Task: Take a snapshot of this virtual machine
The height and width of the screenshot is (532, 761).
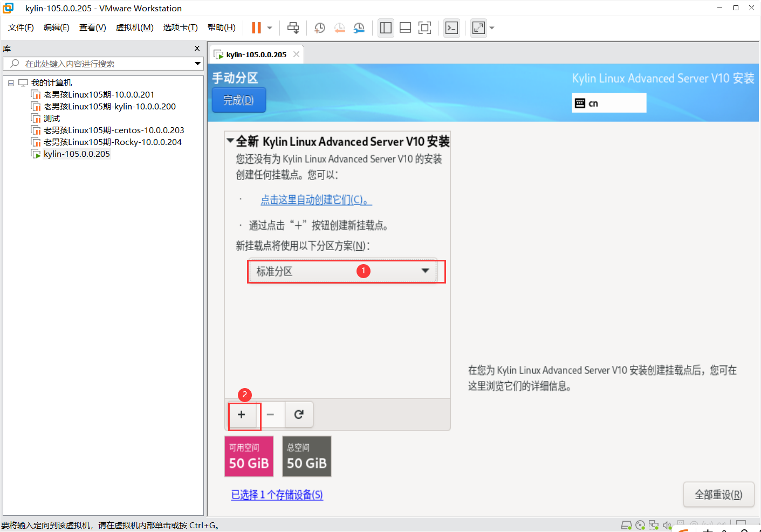Action: [x=320, y=28]
